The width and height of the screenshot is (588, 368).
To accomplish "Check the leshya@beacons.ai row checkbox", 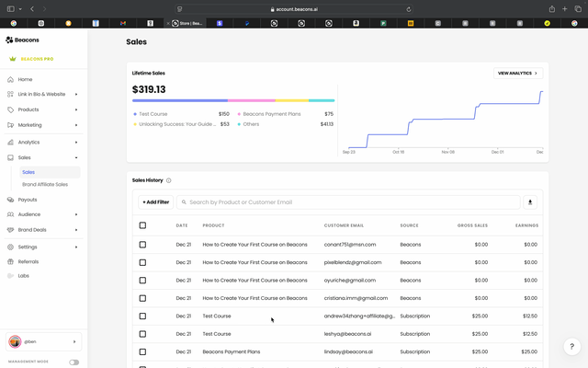I will coord(142,334).
